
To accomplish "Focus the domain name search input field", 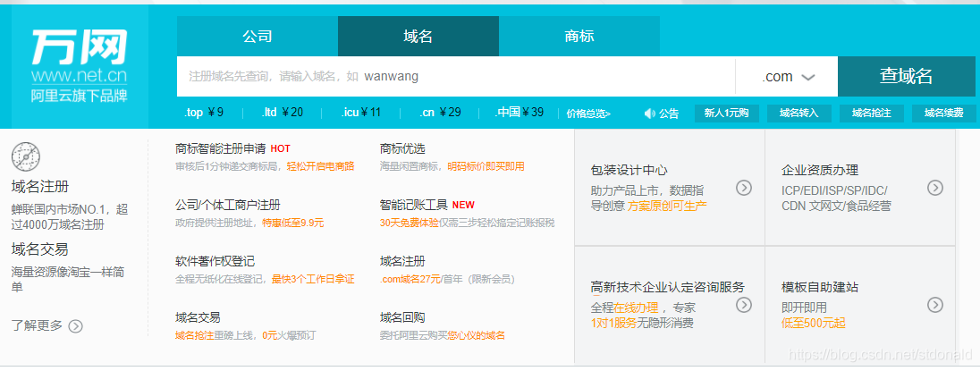I will [x=456, y=77].
